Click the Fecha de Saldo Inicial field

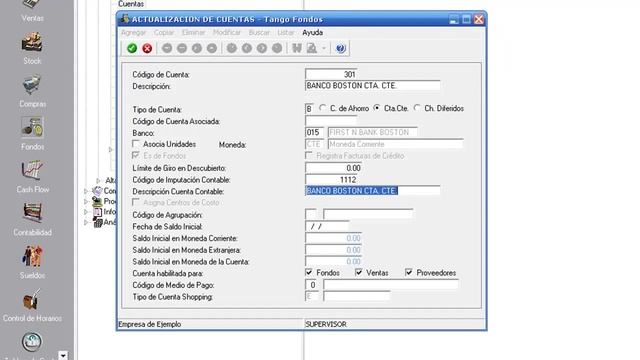tap(327, 226)
